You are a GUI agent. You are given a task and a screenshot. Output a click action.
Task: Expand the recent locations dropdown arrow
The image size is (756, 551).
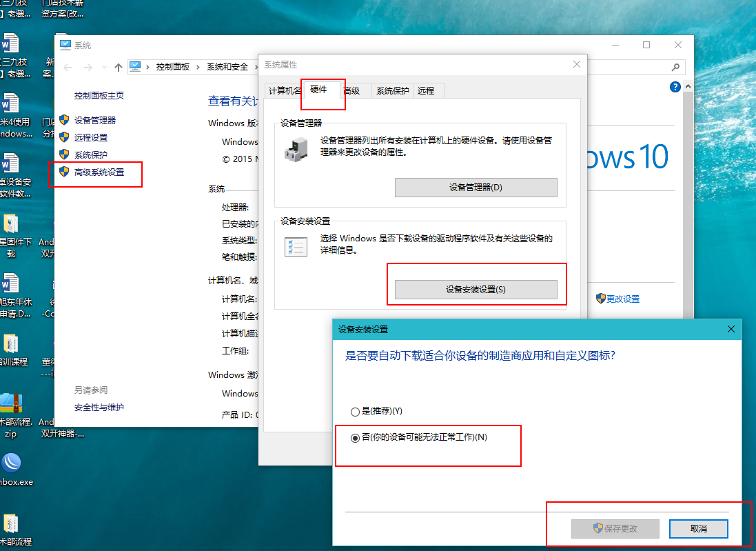click(103, 67)
